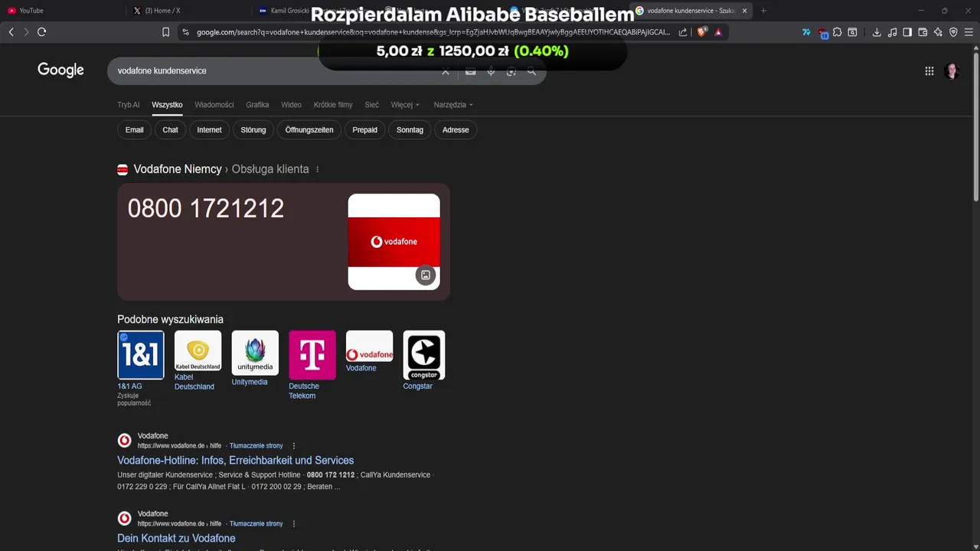Viewport: 980px width, 551px height.
Task: Open image options on Vodafone logo card
Action: coord(426,275)
